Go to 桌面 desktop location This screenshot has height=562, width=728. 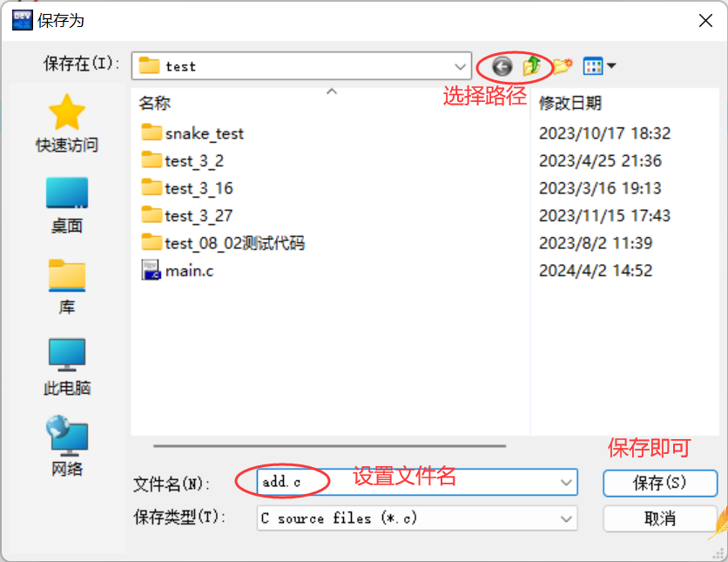[67, 206]
